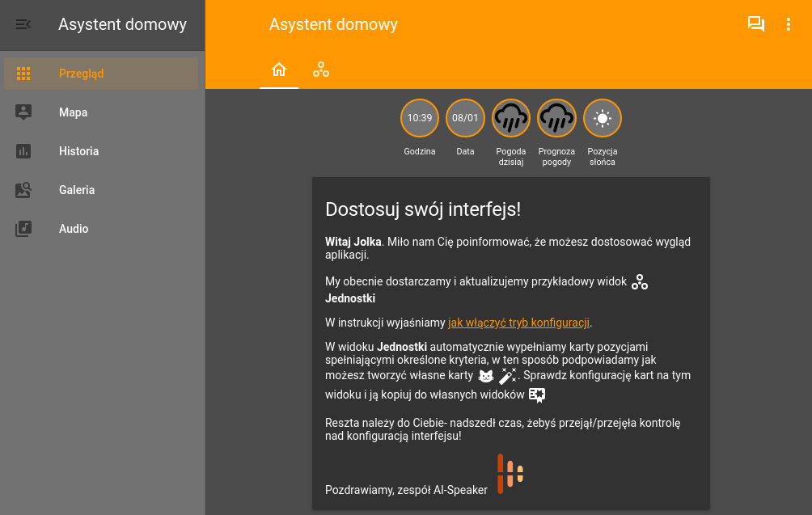812x515 pixels.
Task: Click the 'Dostosuj swój interfejs!' card heading
Action: [x=423, y=209]
